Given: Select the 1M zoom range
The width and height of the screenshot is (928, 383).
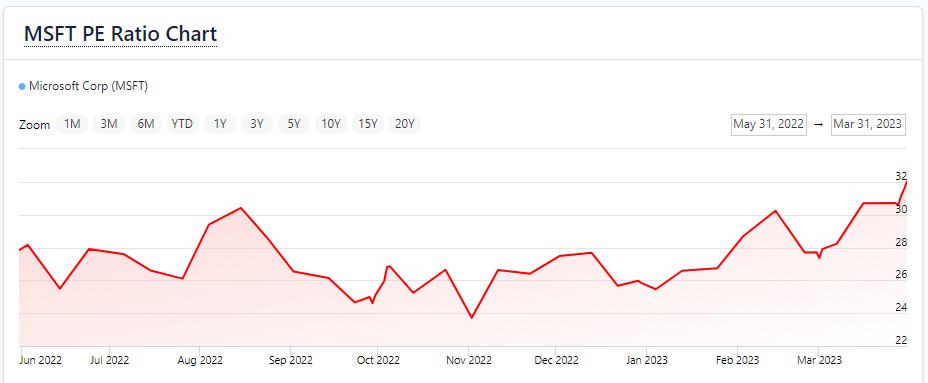Looking at the screenshot, I should click(72, 124).
